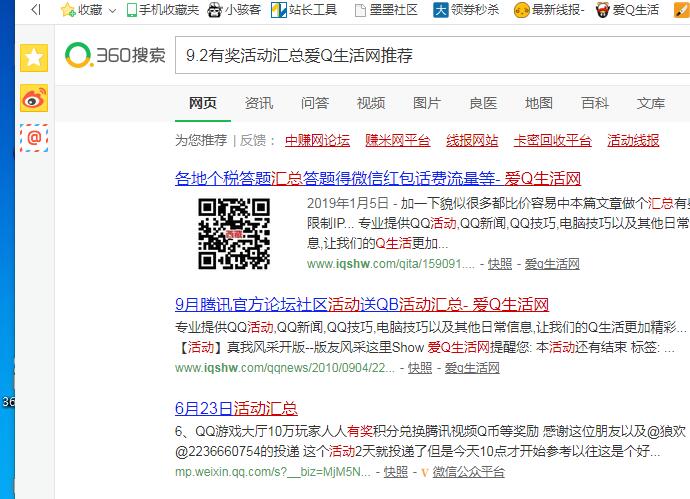Open 快照 for the 9月腾讯 result
Screen dimensions: 690x499
pyautogui.click(x=420, y=368)
